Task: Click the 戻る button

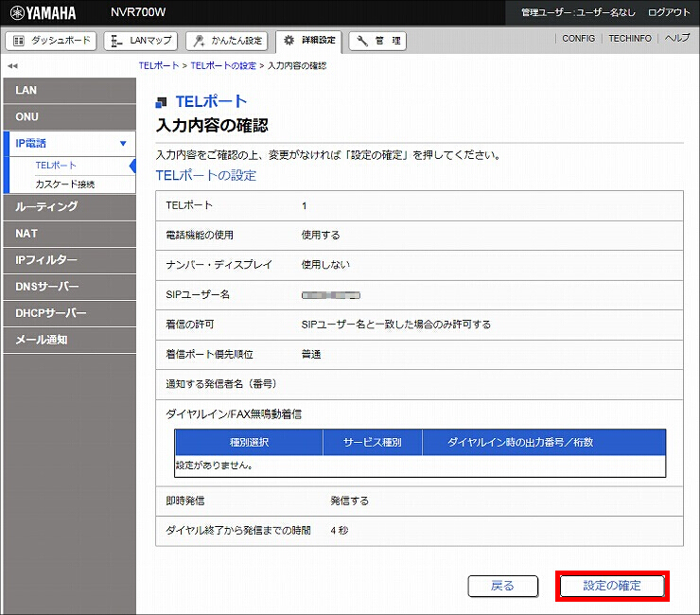Action: pyautogui.click(x=502, y=586)
